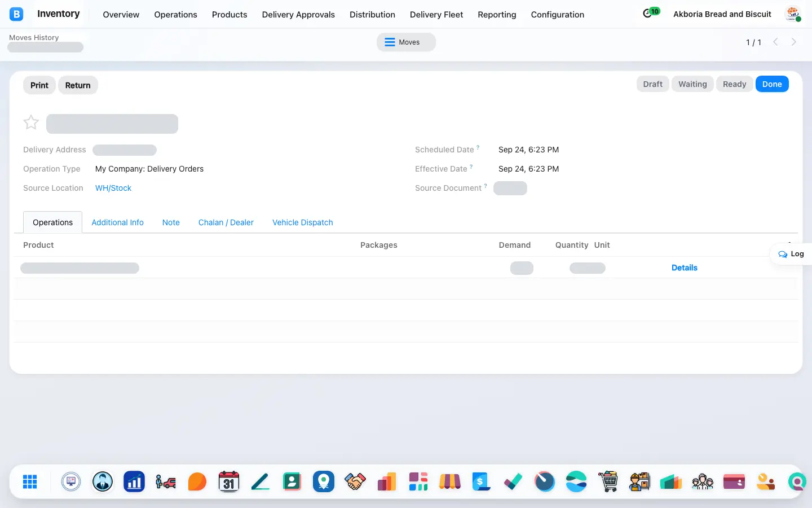Click the Inventory app logo icon

pos(16,14)
